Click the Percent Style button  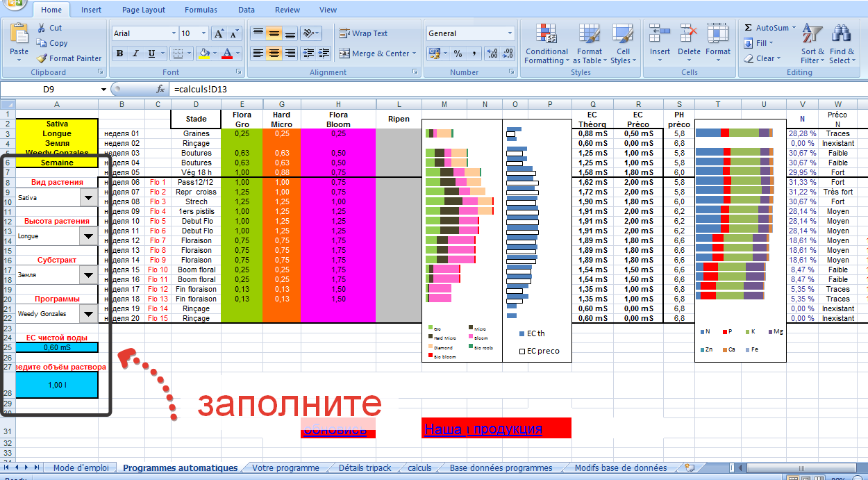458,53
